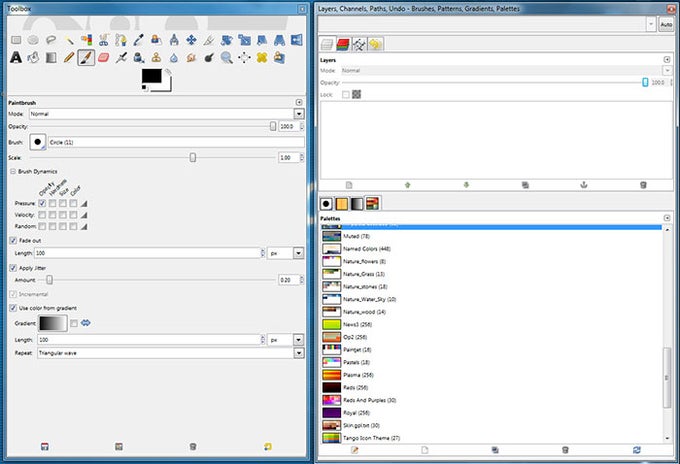
Task: Click the black foreground color swatch
Action: pos(152,76)
